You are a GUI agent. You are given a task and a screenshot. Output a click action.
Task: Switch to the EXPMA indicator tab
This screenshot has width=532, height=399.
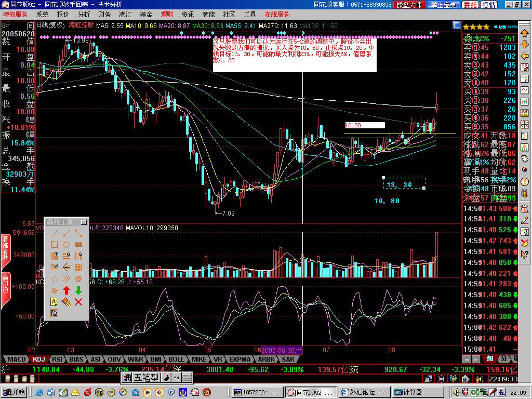(240, 360)
